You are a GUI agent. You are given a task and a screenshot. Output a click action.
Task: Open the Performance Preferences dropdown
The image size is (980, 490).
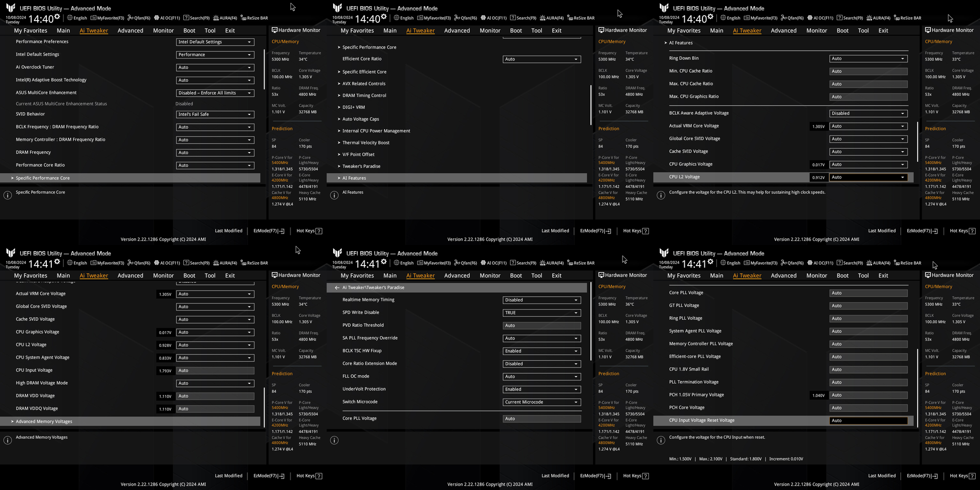(x=215, y=42)
